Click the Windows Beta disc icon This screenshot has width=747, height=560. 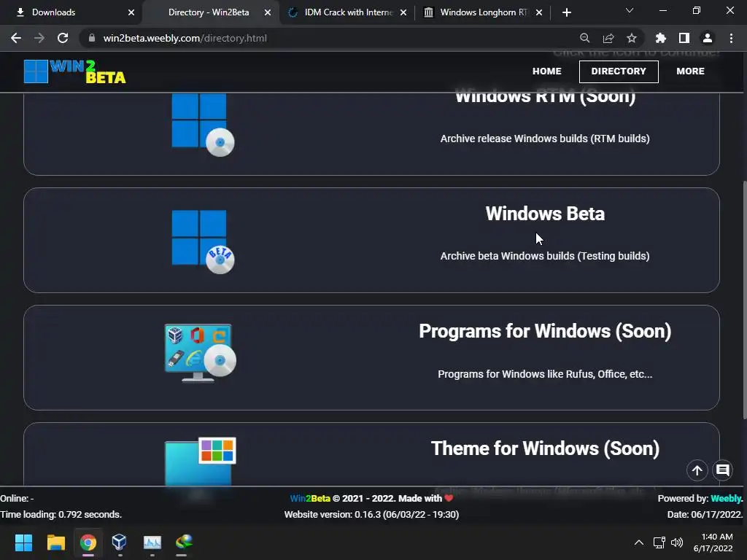point(203,242)
